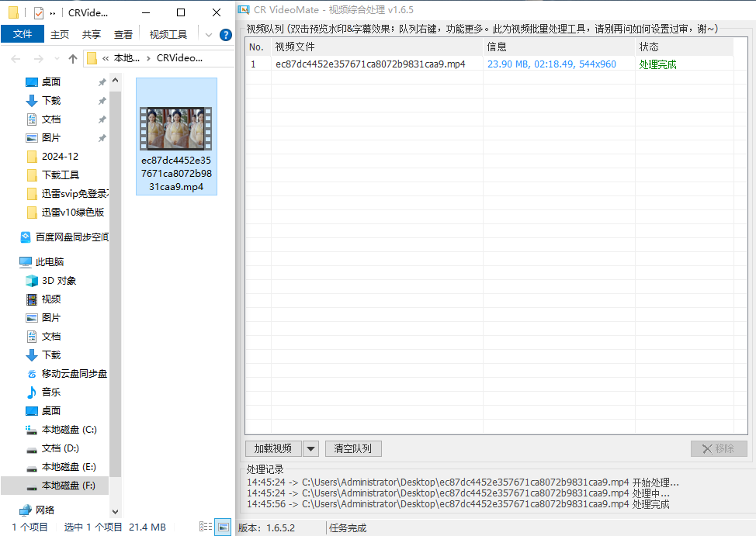This screenshot has width=756, height=536.
Task: Click the 任务完成 status bar text
Action: click(x=348, y=527)
